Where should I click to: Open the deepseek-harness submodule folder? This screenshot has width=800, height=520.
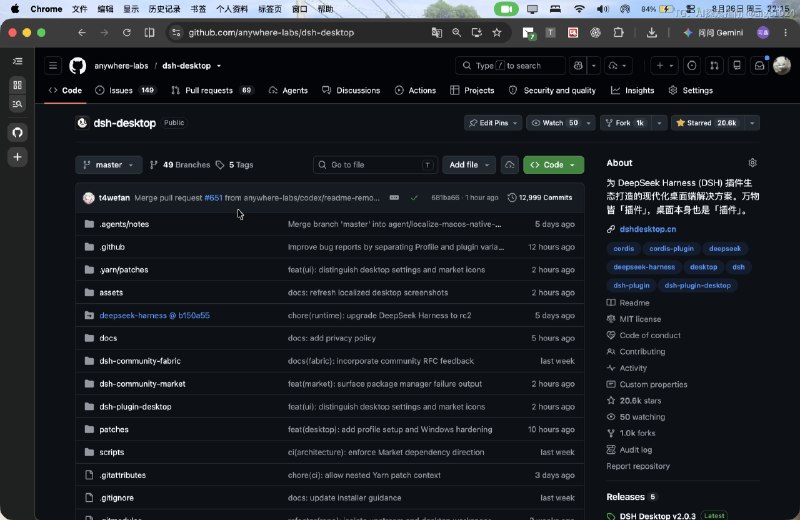(x=154, y=315)
